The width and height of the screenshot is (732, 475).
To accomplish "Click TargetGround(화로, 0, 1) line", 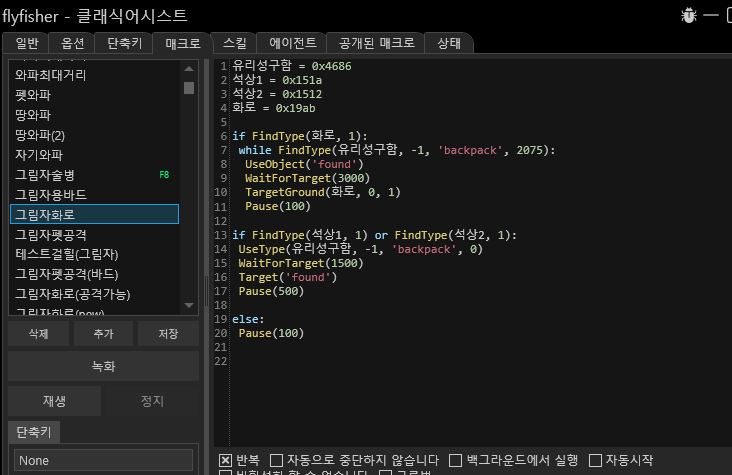I will pos(323,192).
